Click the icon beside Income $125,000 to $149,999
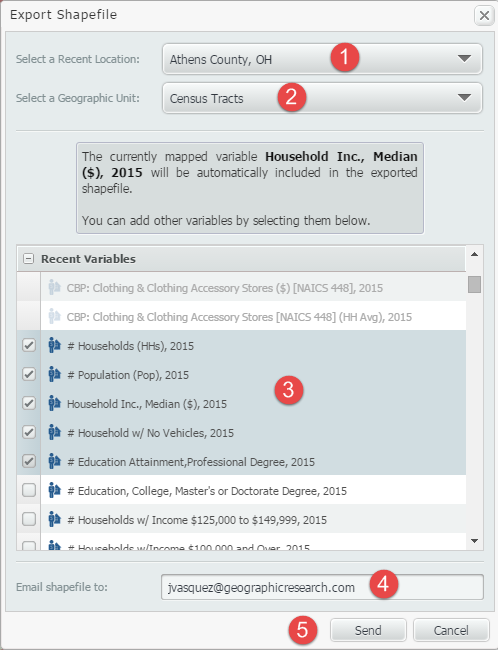 [54, 519]
